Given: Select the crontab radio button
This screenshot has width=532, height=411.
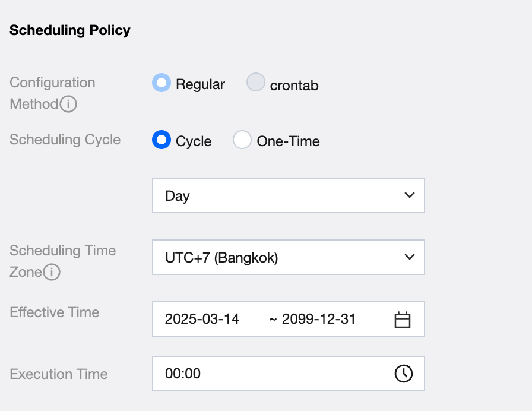Looking at the screenshot, I should 255,83.
